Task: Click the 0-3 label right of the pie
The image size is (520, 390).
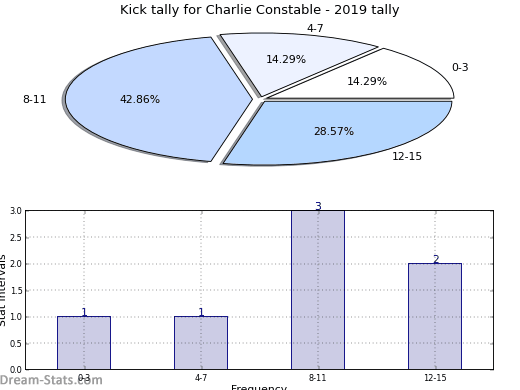Action: 460,67
